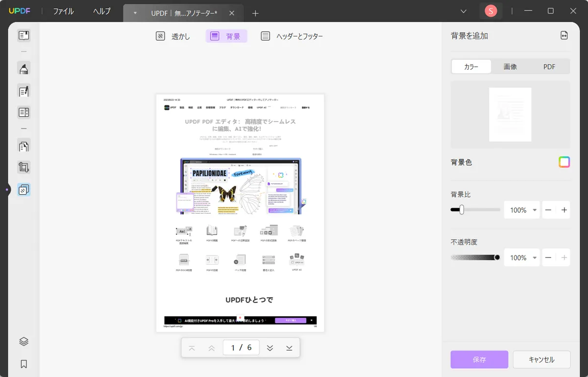Select the Page Tools sidebar icon
This screenshot has width=588, height=377.
(x=24, y=189)
